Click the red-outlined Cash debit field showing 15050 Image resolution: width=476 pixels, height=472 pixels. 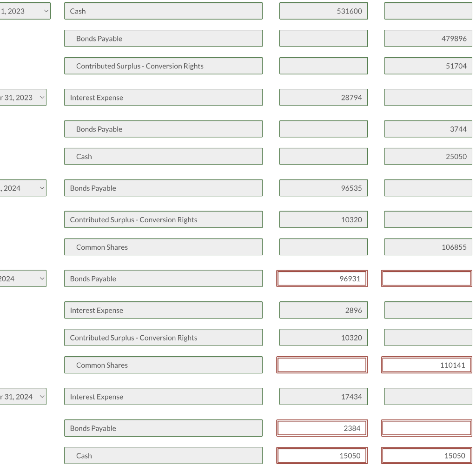(322, 455)
